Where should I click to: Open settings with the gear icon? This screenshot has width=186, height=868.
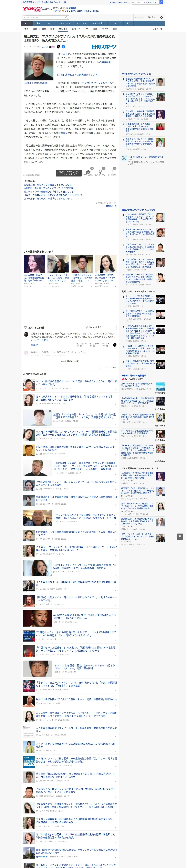click(x=161, y=18)
